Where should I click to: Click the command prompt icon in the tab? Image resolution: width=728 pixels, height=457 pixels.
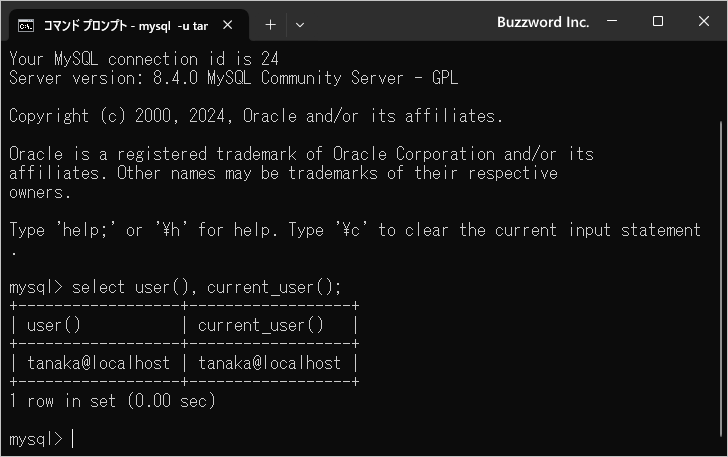(28, 24)
